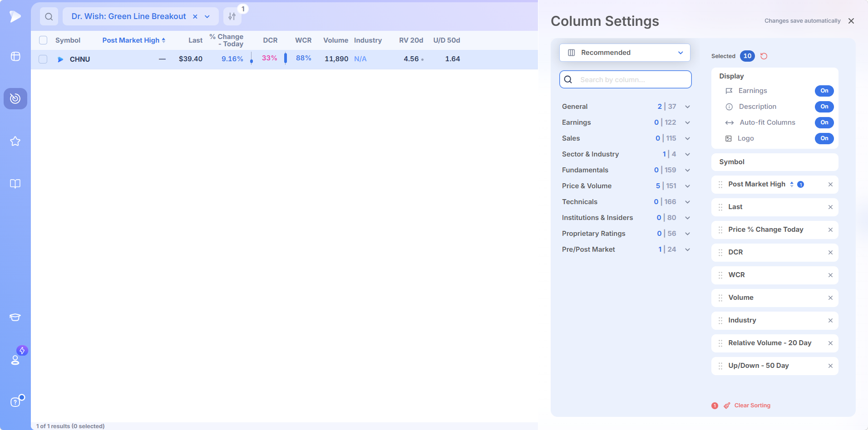The image size is (868, 430).
Task: Remove the Green Line Breakout screen tab
Action: click(195, 17)
